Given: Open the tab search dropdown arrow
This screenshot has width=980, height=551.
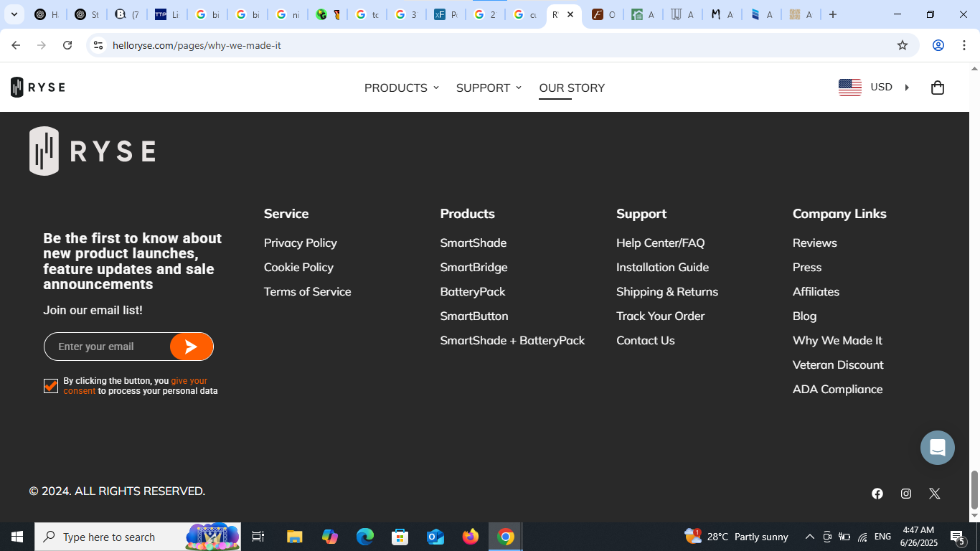Looking at the screenshot, I should pos(14,14).
